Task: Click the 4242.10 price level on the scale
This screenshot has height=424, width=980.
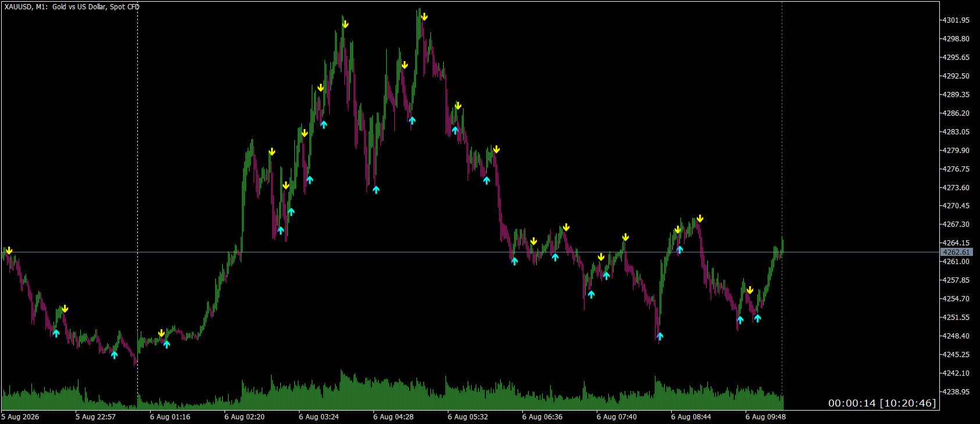Action: point(956,373)
